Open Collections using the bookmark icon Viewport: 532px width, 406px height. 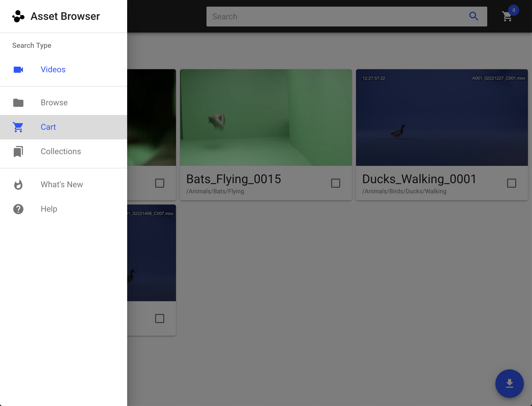point(18,151)
